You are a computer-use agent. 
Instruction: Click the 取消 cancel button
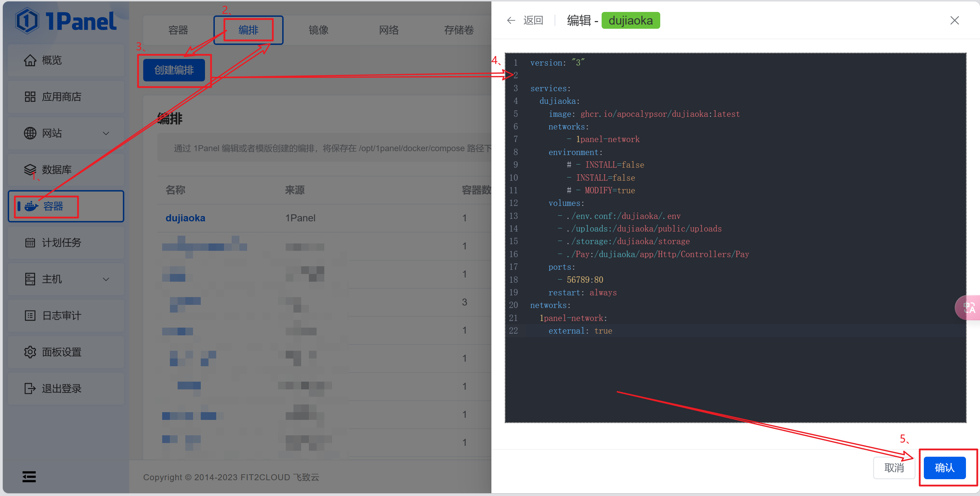(894, 468)
